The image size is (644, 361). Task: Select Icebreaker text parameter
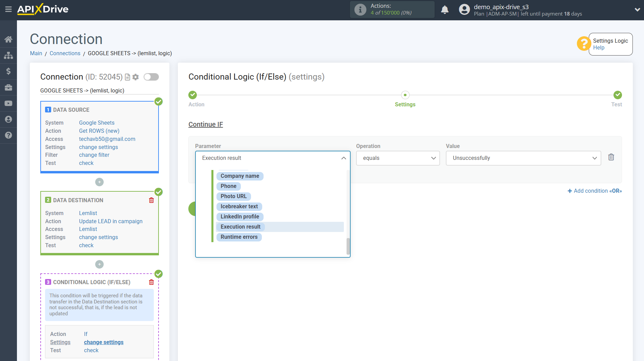[x=239, y=207]
